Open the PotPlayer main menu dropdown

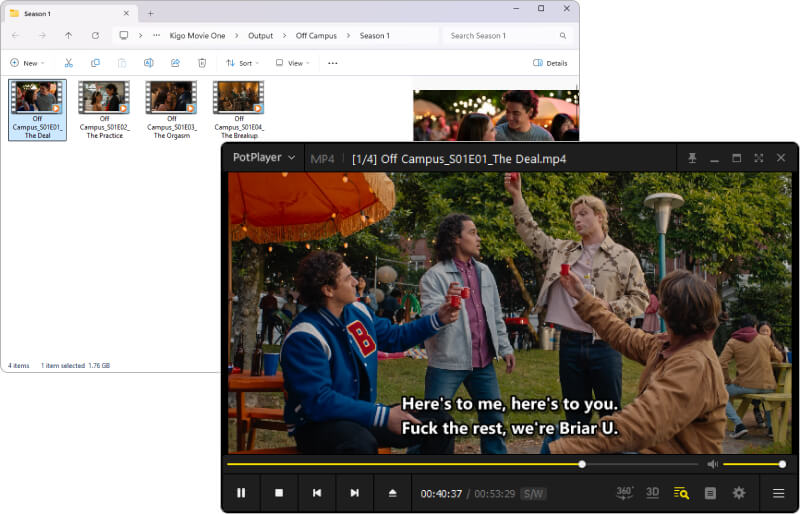263,158
